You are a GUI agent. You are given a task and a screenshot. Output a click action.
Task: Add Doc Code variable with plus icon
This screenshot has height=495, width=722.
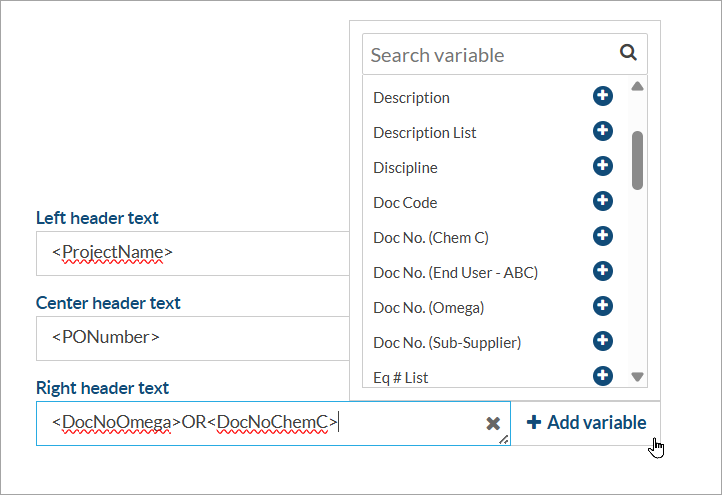602,201
